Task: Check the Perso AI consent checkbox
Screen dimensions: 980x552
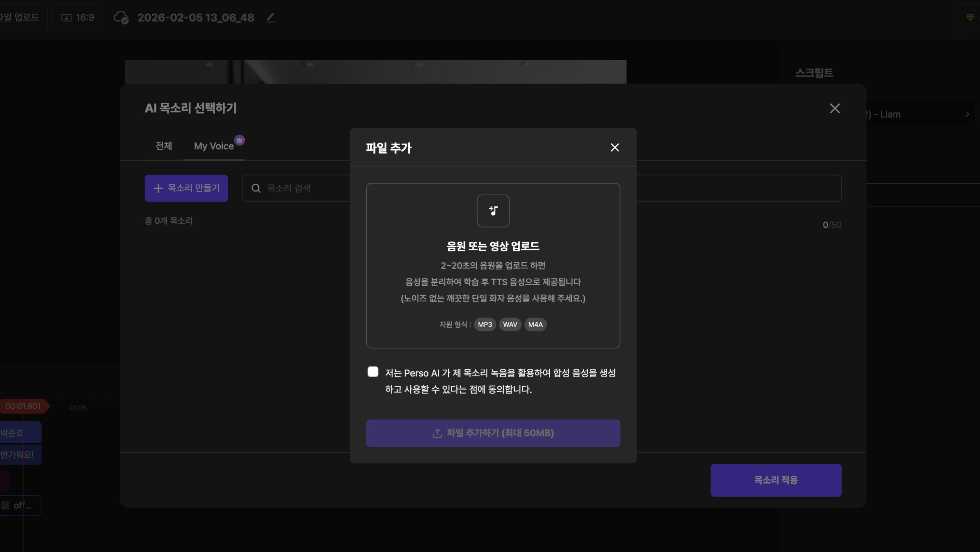Action: tap(373, 372)
